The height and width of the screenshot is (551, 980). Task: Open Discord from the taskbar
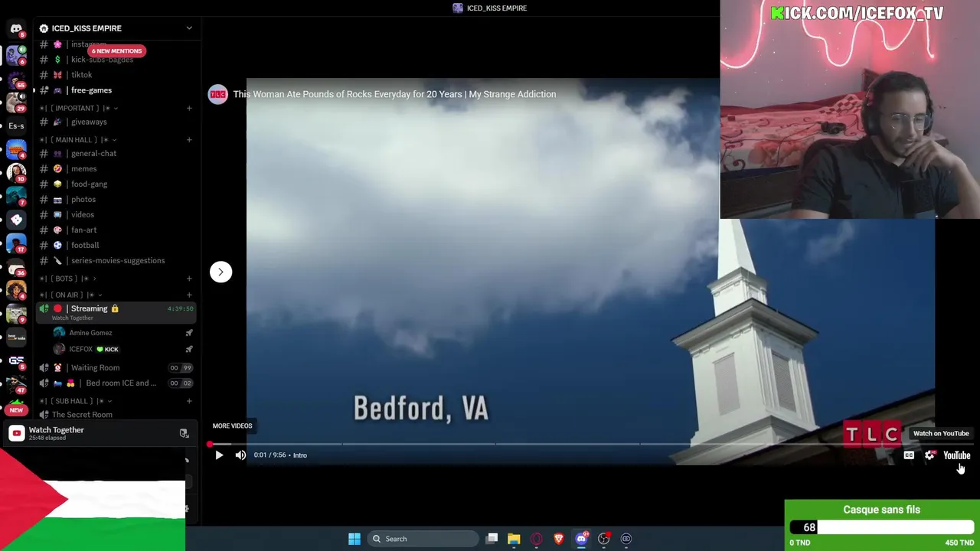pos(581,539)
